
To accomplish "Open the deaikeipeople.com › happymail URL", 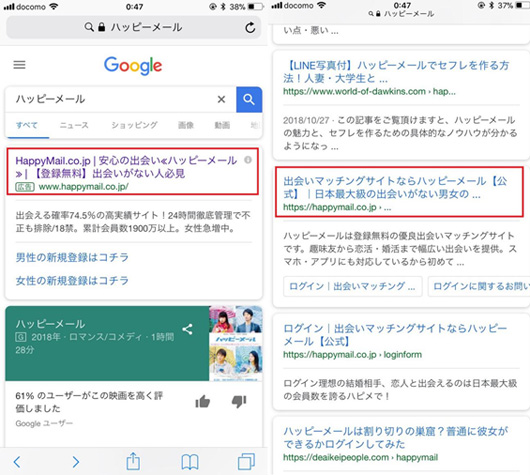I will coord(360,457).
